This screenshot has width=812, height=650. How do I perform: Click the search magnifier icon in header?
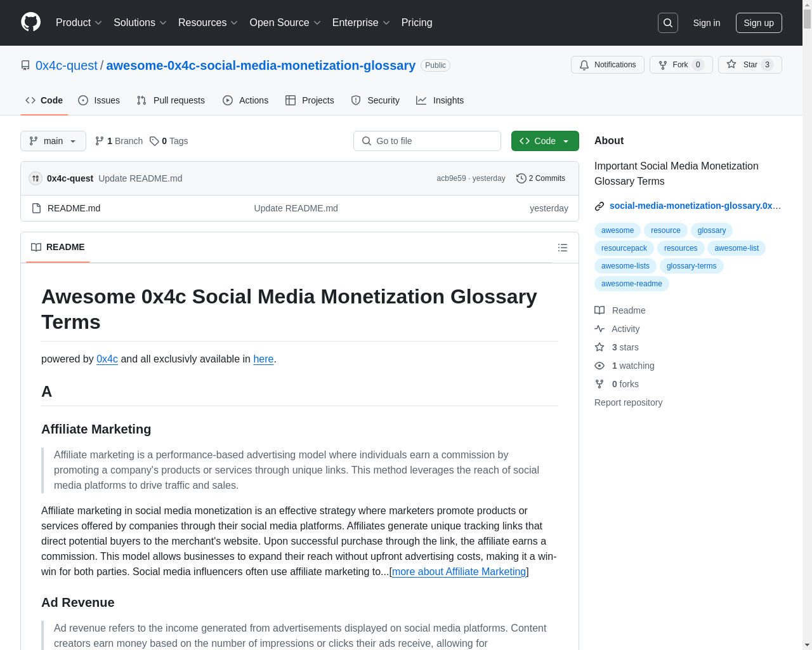pos(668,23)
